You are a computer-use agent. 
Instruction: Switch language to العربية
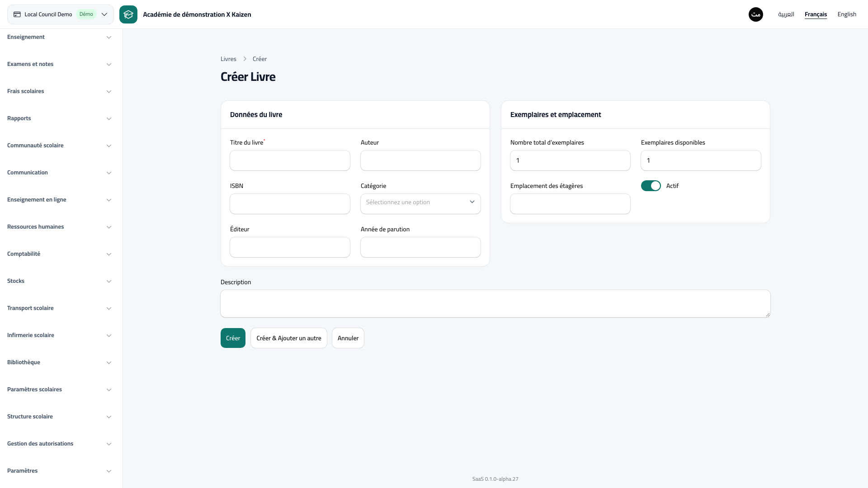(786, 14)
